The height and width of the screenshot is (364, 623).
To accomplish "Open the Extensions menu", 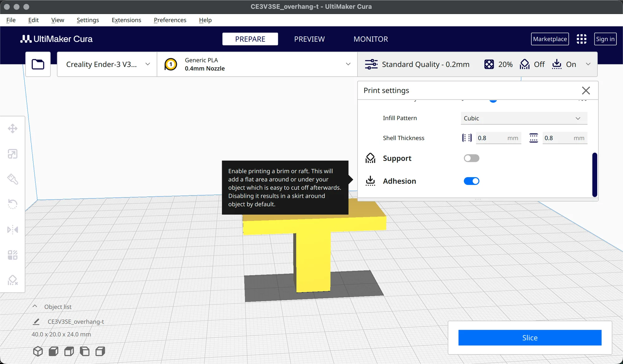I will (126, 20).
